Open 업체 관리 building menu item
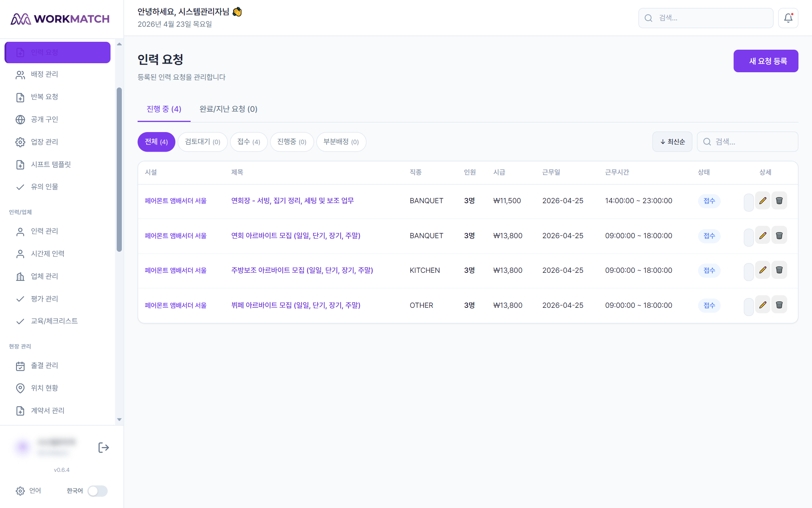Image resolution: width=812 pixels, height=508 pixels. tap(58, 276)
